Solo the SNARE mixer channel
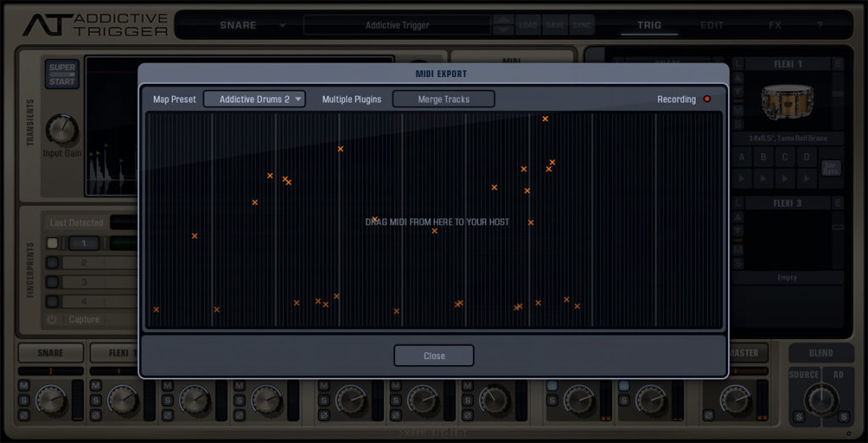The width and height of the screenshot is (868, 443). 24,401
